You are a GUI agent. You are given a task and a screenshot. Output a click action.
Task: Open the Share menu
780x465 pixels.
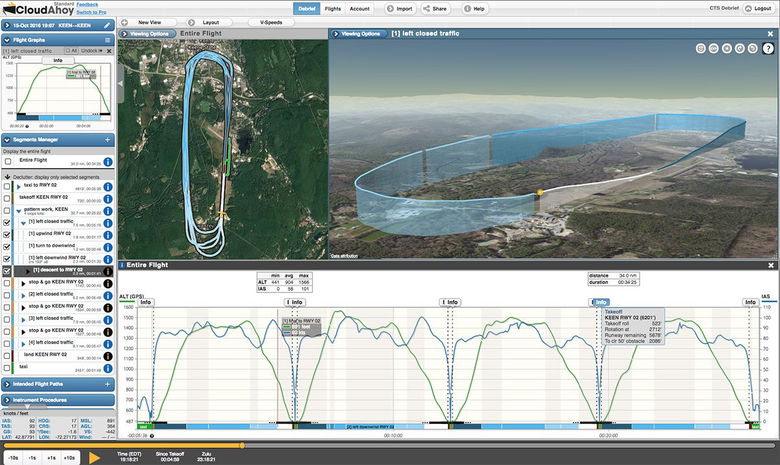pos(435,8)
